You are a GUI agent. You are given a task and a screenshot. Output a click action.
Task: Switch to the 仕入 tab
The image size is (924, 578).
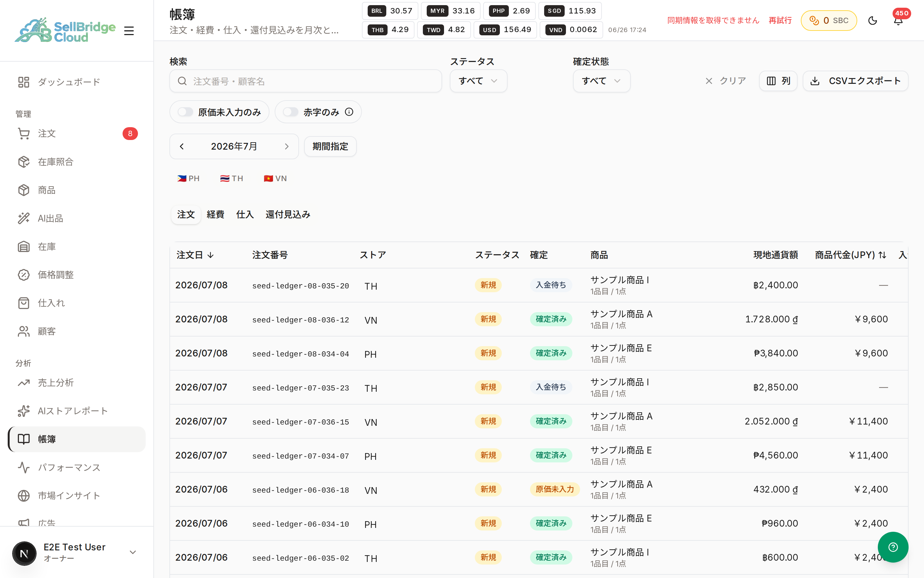[245, 215]
